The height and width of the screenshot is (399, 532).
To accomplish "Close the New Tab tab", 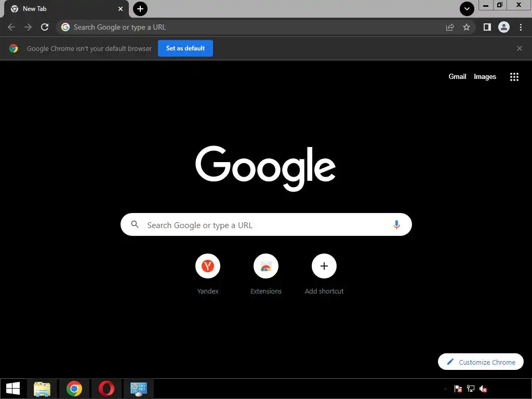I will pyautogui.click(x=121, y=9).
